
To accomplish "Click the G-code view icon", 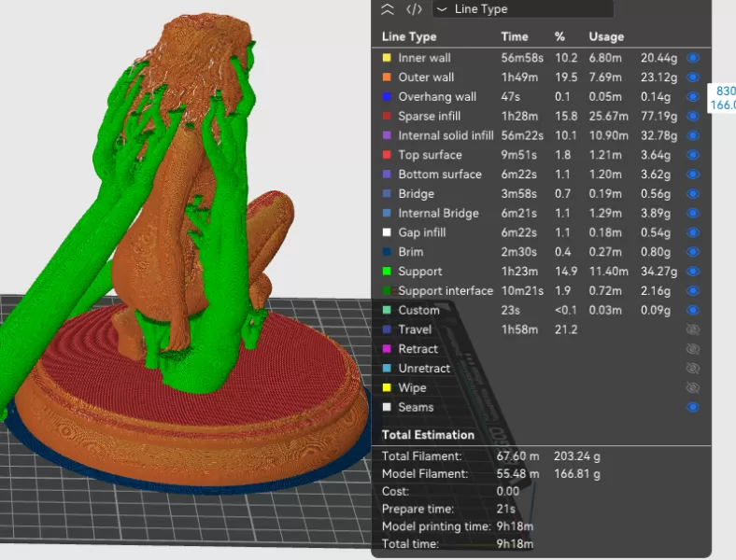I will click(414, 9).
